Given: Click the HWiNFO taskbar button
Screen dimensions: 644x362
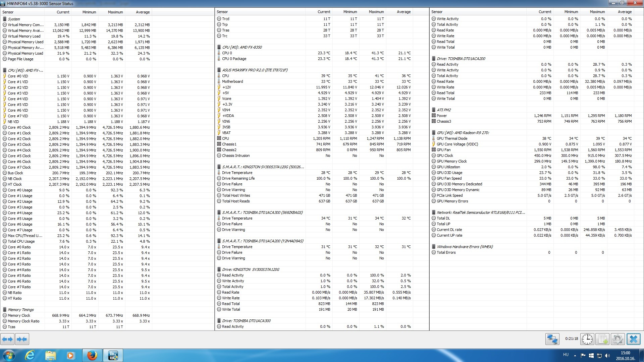Looking at the screenshot, I should click(113, 355).
